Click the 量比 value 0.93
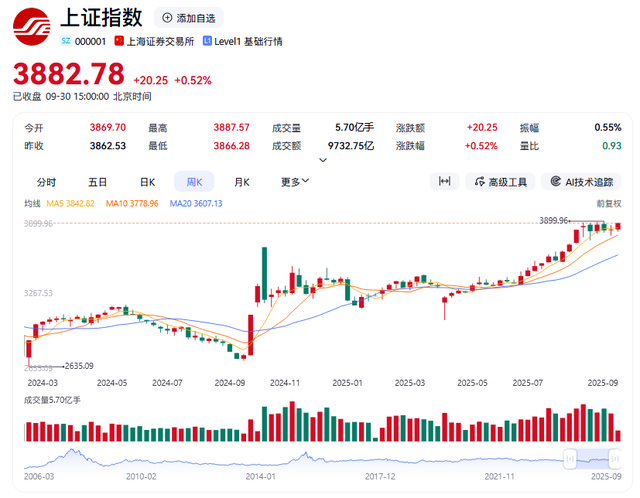This screenshot has height=498, width=640. [x=612, y=146]
